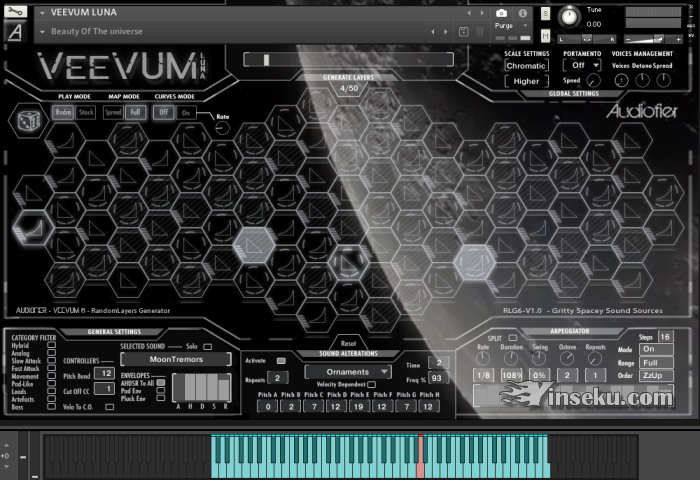The width and height of the screenshot is (700, 480).
Task: Click the dice randomize icon
Action: click(x=24, y=121)
